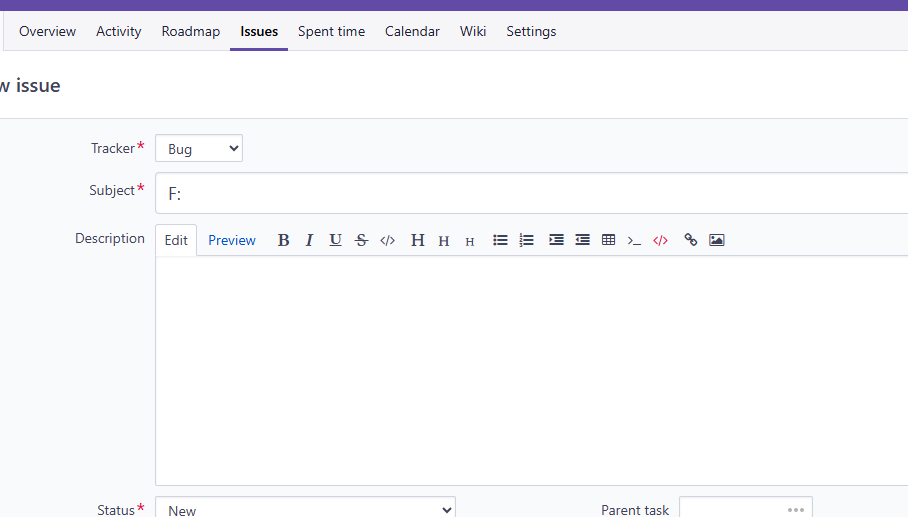908x517 pixels.
Task: Insert unordered bullet list
Action: 500,240
